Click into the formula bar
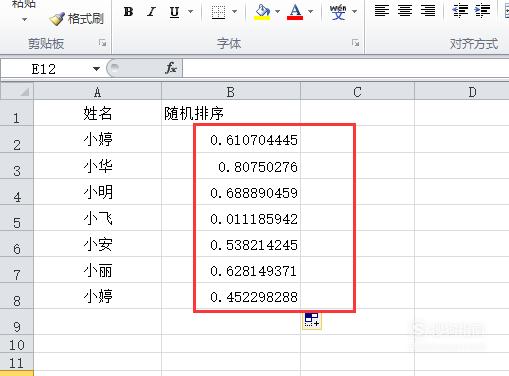The width and height of the screenshot is (509, 376). coord(346,69)
